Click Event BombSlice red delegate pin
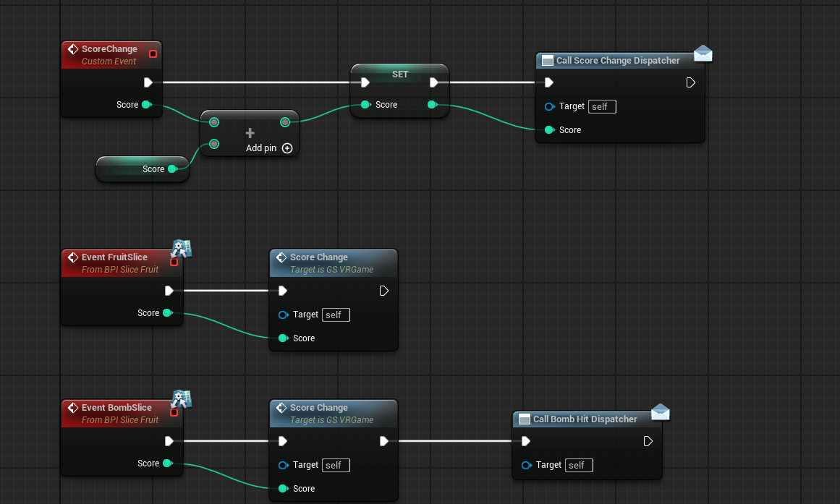840x504 pixels. tap(174, 412)
